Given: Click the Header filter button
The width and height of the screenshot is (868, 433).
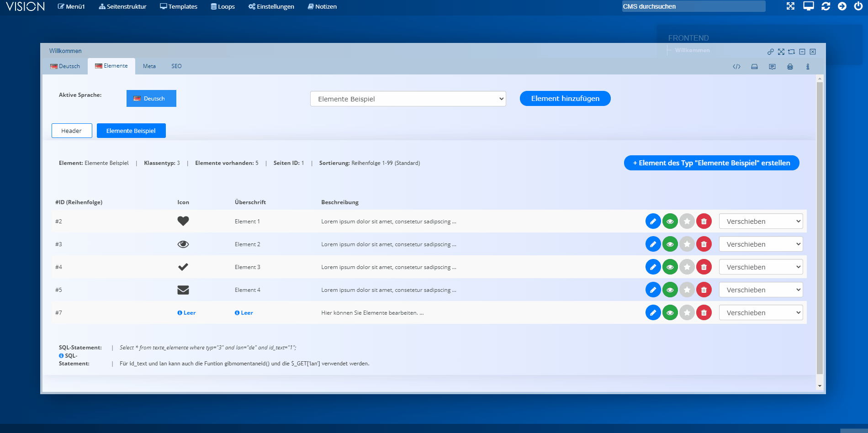Looking at the screenshot, I should 72,131.
